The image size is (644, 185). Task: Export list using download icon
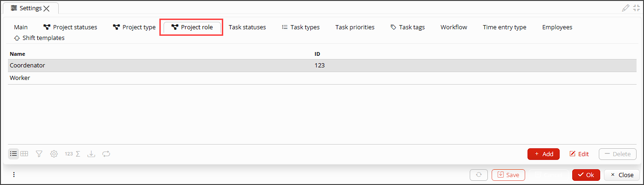pyautogui.click(x=91, y=154)
